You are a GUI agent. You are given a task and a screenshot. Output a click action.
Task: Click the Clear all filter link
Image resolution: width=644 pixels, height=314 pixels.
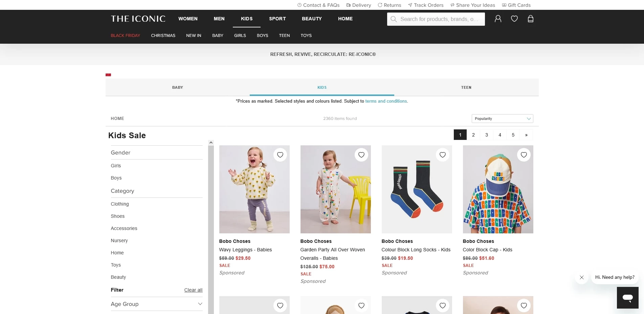(193, 290)
